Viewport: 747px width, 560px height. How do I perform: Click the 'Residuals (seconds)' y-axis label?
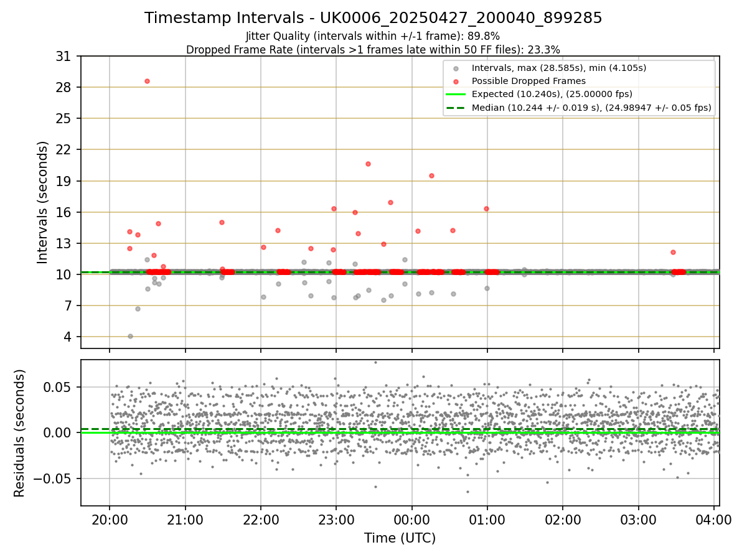tap(19, 433)
